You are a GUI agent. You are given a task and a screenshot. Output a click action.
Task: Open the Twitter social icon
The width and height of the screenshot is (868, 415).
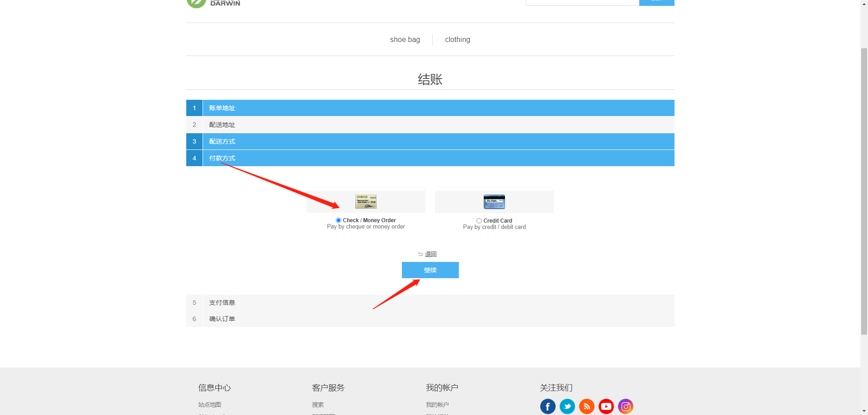(x=567, y=406)
